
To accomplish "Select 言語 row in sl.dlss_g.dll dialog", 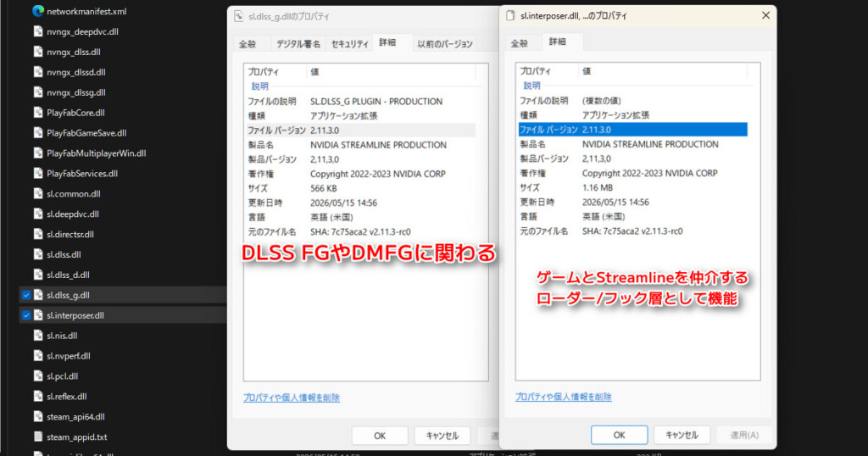I will pyautogui.click(x=361, y=218).
